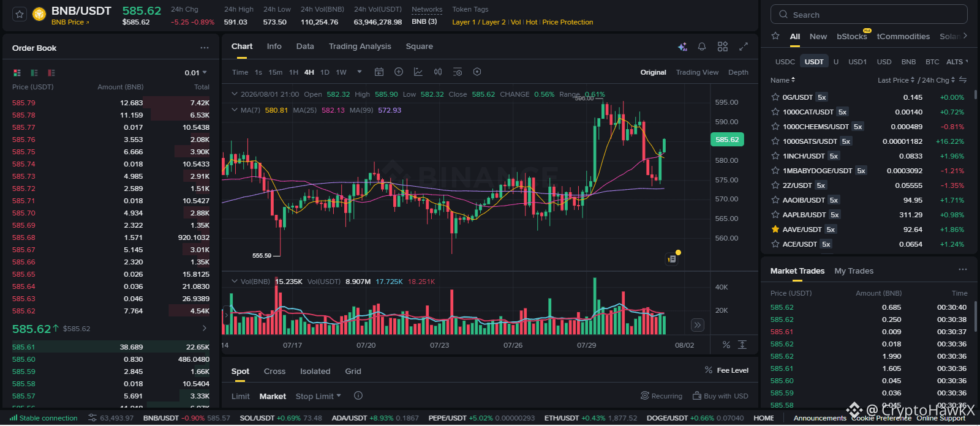Sort market list by Name
This screenshot has height=426, width=980.
(783, 80)
